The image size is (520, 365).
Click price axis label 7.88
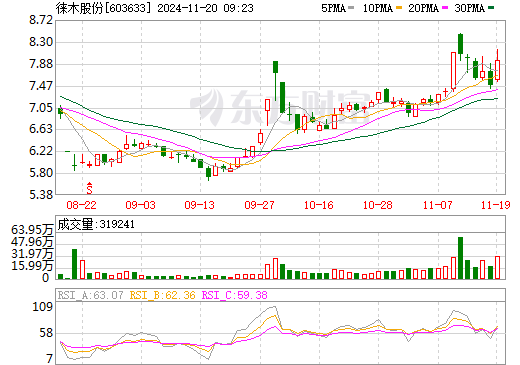tap(41, 64)
